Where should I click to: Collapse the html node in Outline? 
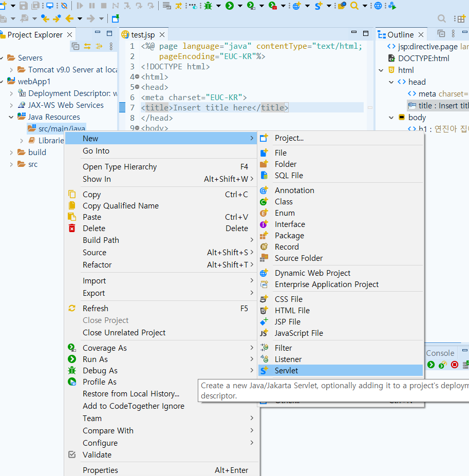[381, 70]
